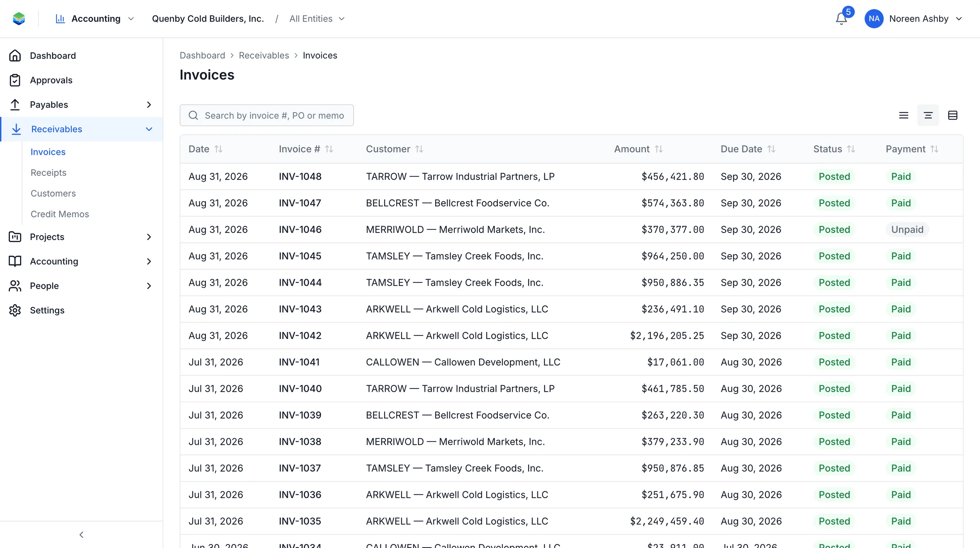Click the Accounting book icon in sidebar
980x548 pixels.
[x=15, y=261]
